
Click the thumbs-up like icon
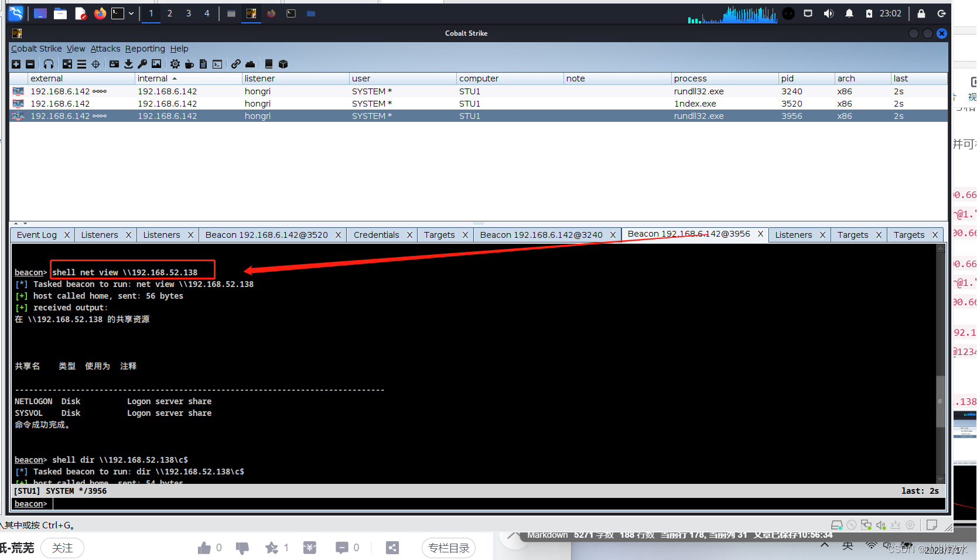204,548
